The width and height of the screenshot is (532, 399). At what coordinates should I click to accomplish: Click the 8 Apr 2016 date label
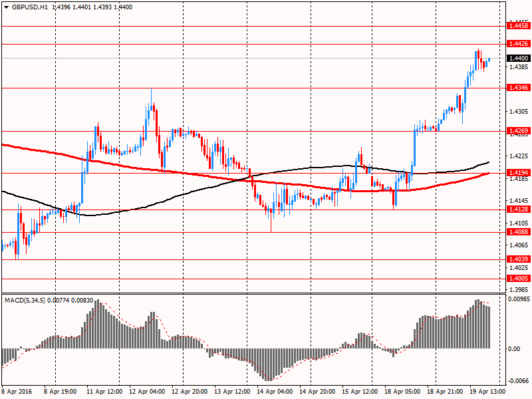pyautogui.click(x=17, y=391)
